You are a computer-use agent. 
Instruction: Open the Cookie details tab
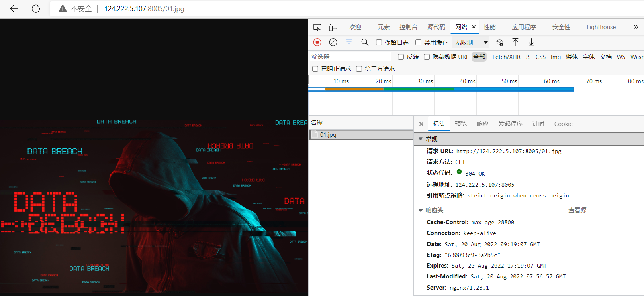coord(564,124)
